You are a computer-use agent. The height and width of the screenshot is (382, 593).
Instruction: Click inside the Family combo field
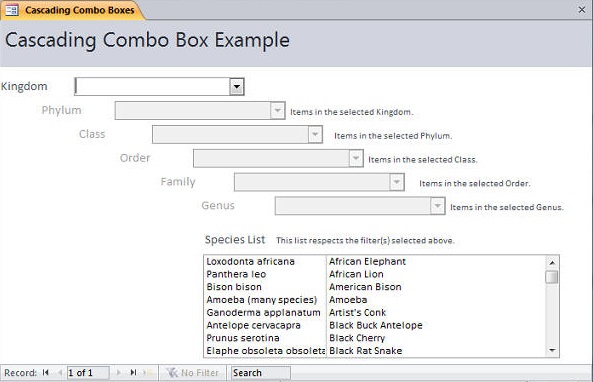(x=312, y=182)
